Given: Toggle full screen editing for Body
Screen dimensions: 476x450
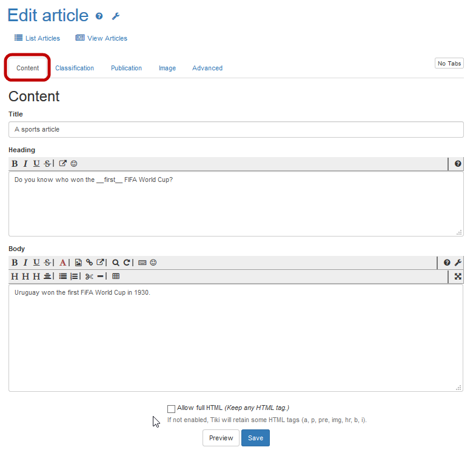Looking at the screenshot, I should pos(458,277).
